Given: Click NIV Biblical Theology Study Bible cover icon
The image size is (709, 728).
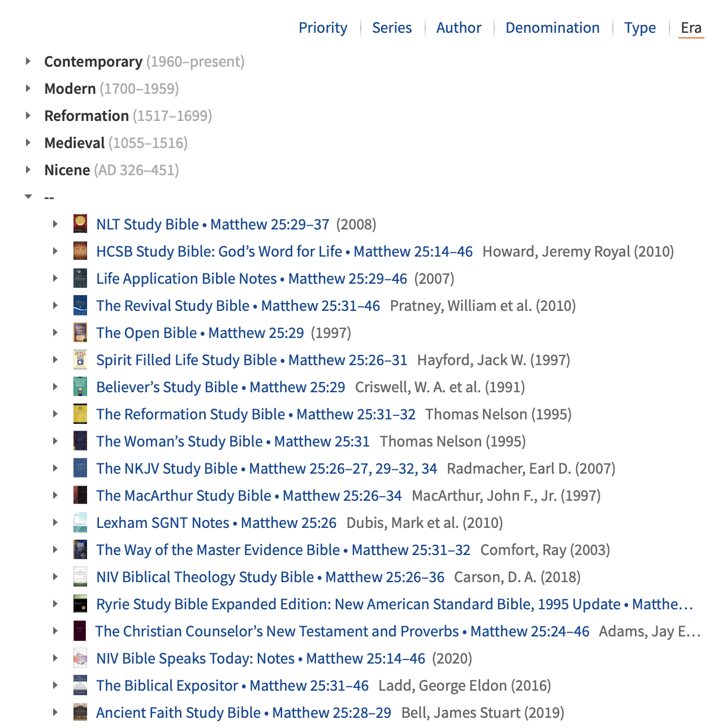Looking at the screenshot, I should [80, 577].
